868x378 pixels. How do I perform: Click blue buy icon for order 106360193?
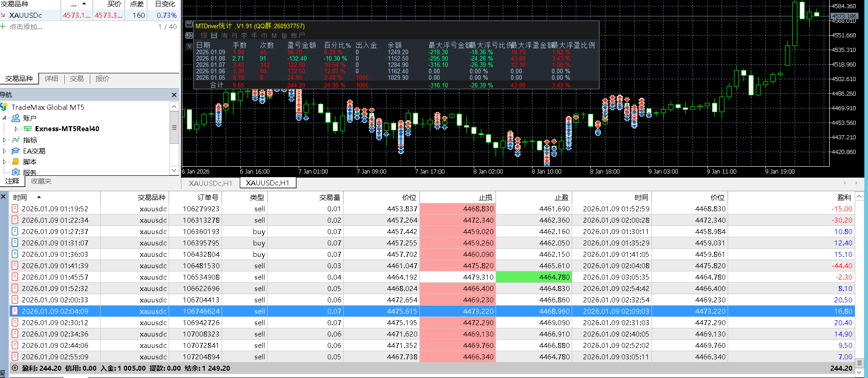coord(15,231)
